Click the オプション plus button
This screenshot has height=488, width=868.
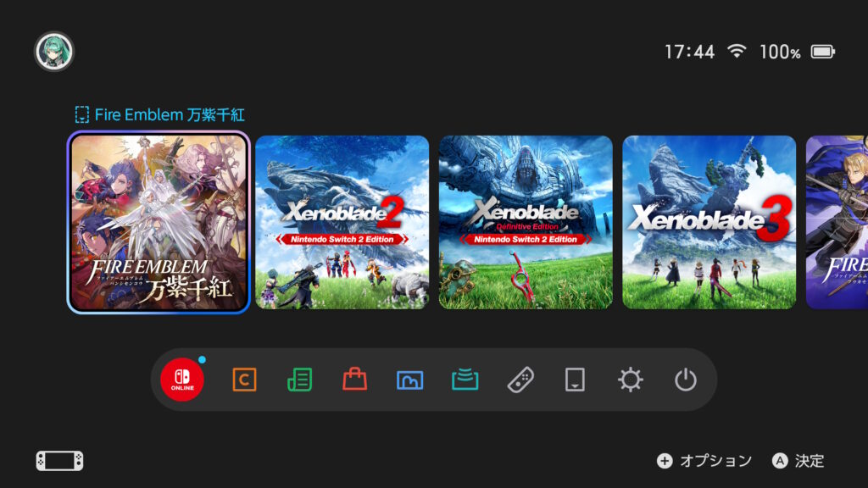(x=704, y=461)
